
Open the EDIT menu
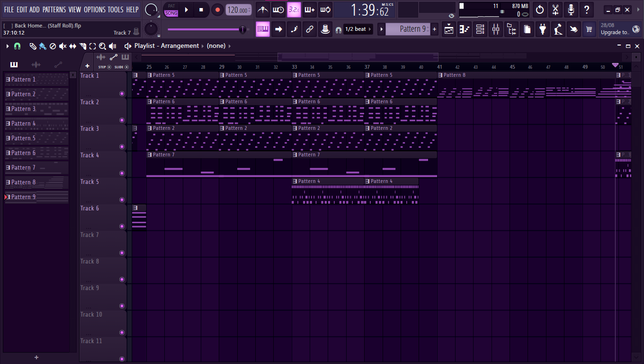22,9
